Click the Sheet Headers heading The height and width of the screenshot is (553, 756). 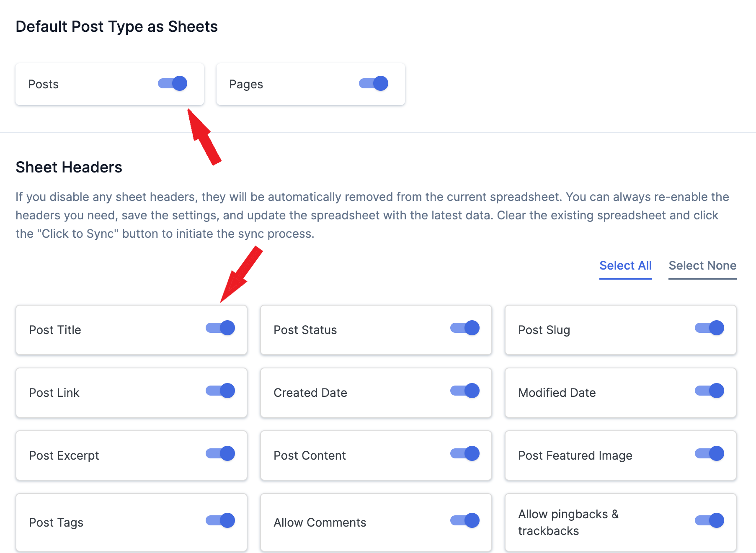pos(69,167)
